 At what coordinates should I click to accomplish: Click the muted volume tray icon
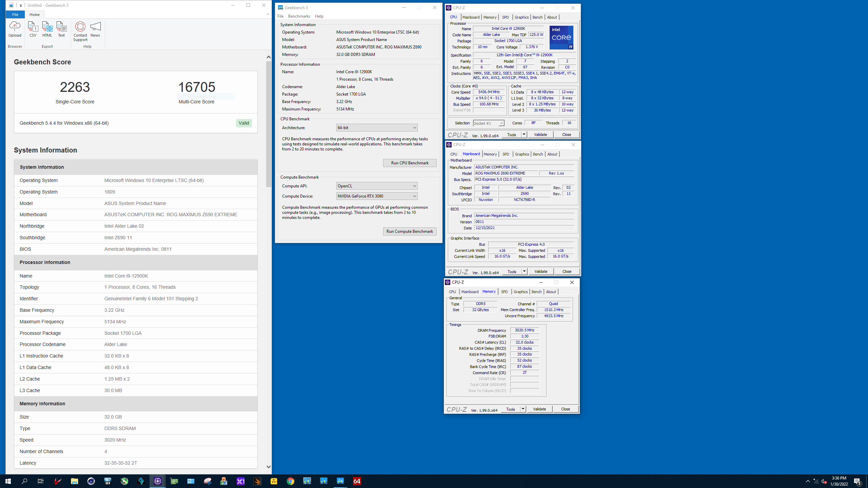point(824,481)
